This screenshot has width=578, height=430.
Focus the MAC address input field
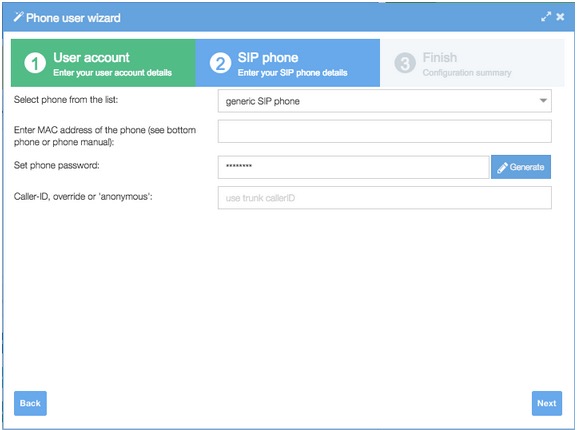(384, 131)
